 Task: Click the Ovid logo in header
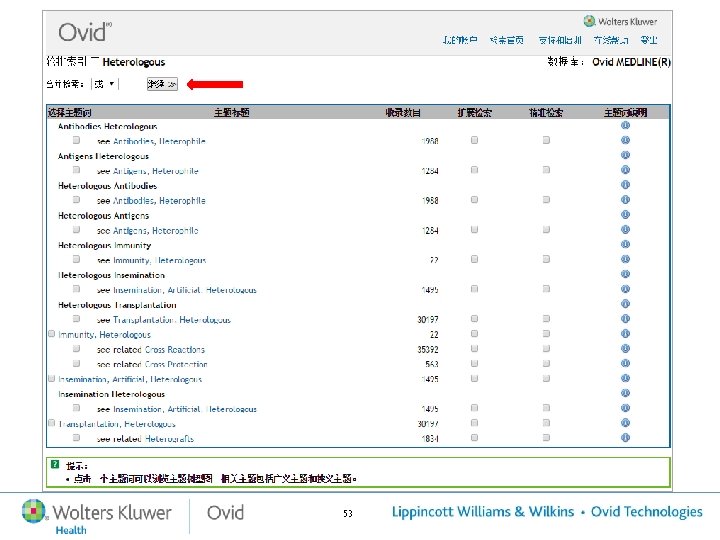click(x=85, y=32)
